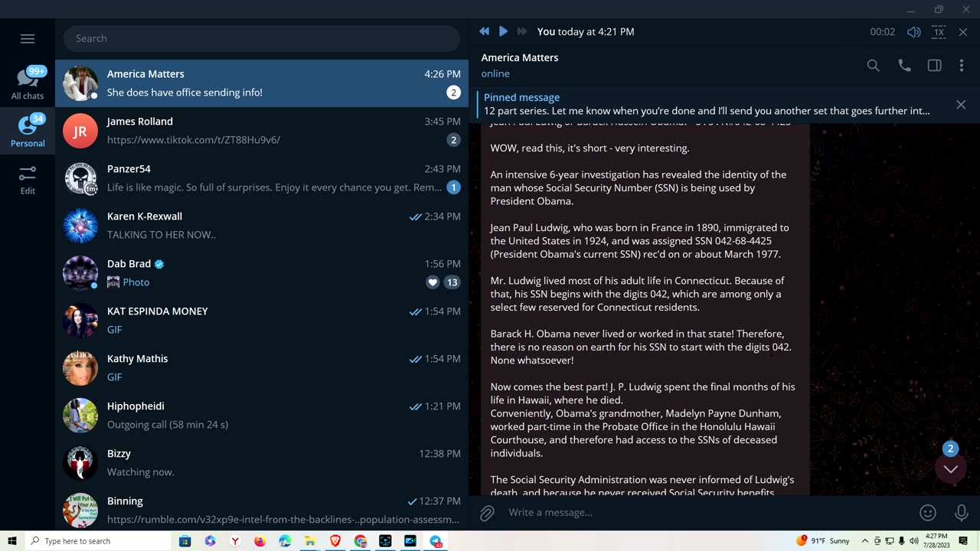Search within America Matters chat
This screenshot has height=551, width=980.
873,66
